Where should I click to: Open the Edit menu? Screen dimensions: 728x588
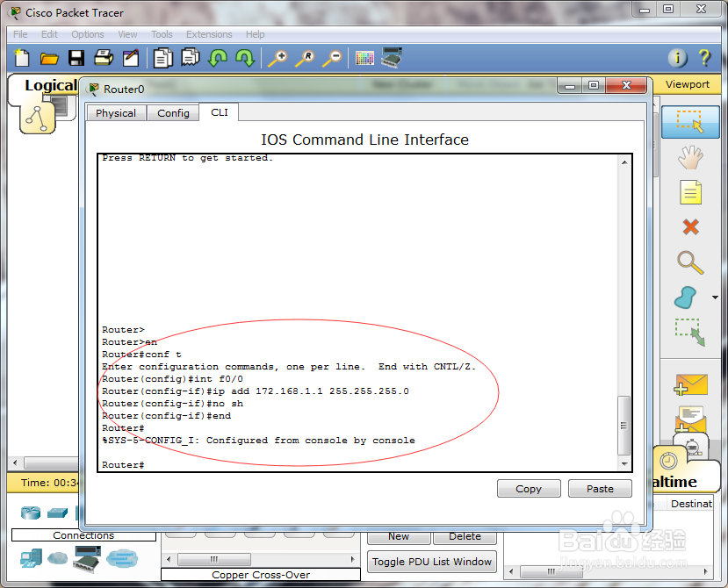point(49,34)
